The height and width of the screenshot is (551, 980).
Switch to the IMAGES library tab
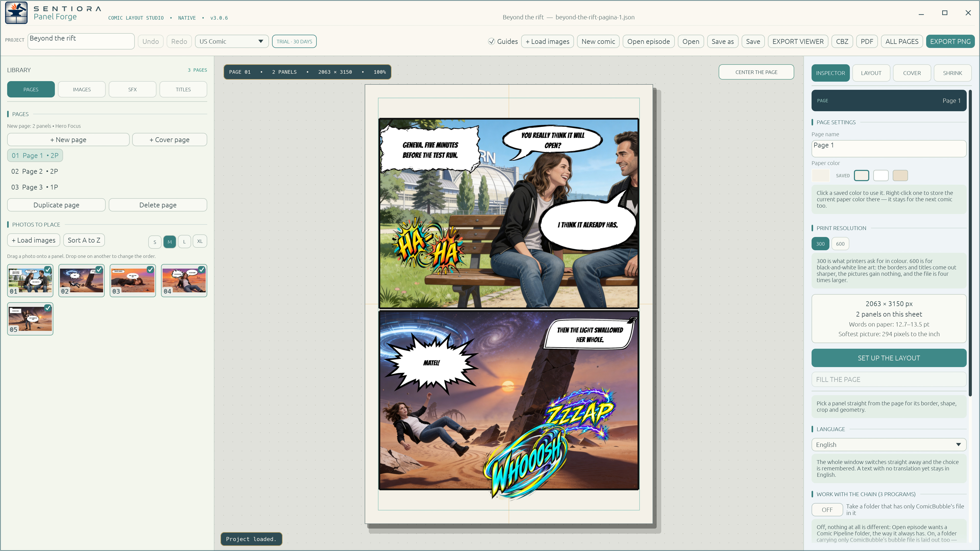82,89
